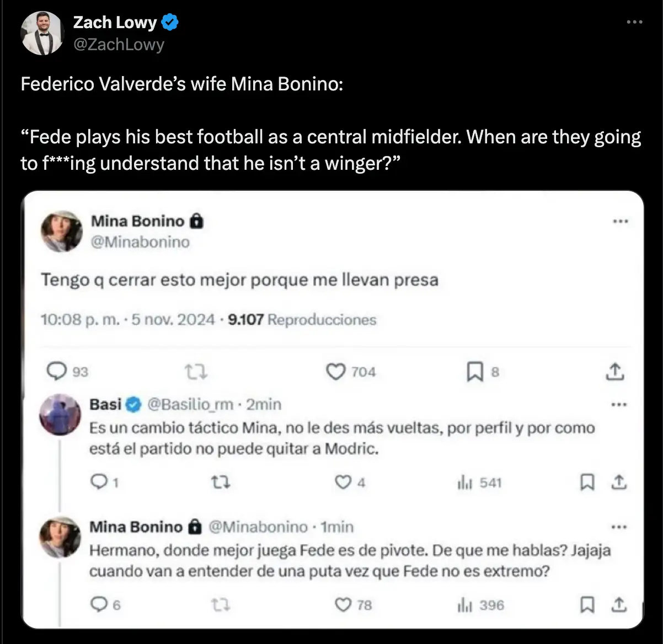The height and width of the screenshot is (644, 663).
Task: Open Zach Lowy's profile picture
Action: point(42,33)
